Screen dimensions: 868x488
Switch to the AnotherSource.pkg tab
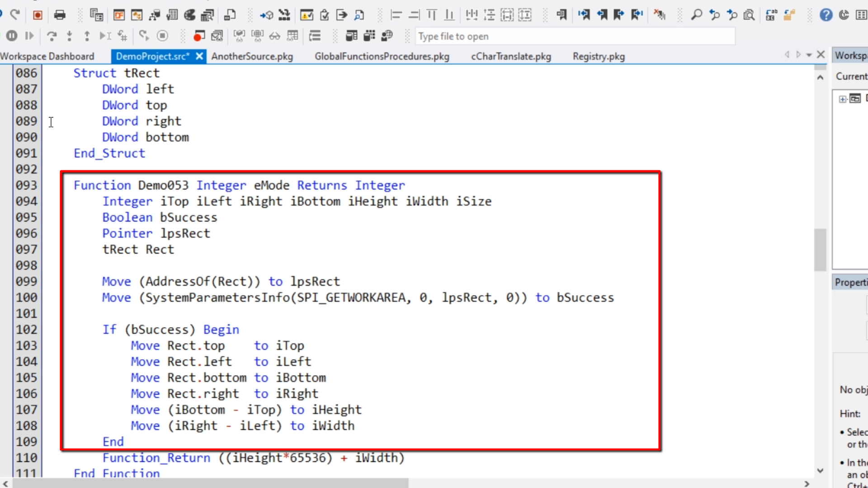(x=252, y=56)
